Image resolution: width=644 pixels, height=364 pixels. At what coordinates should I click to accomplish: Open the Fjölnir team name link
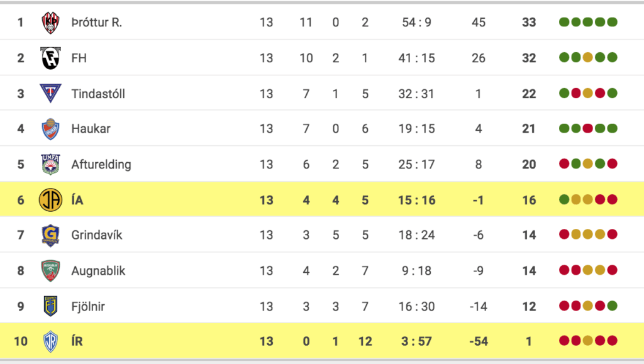pos(88,307)
